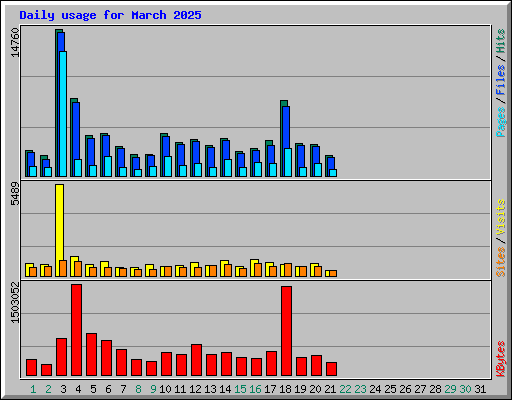Click the 14760 axis value
512x400 pixels.
(x=15, y=42)
